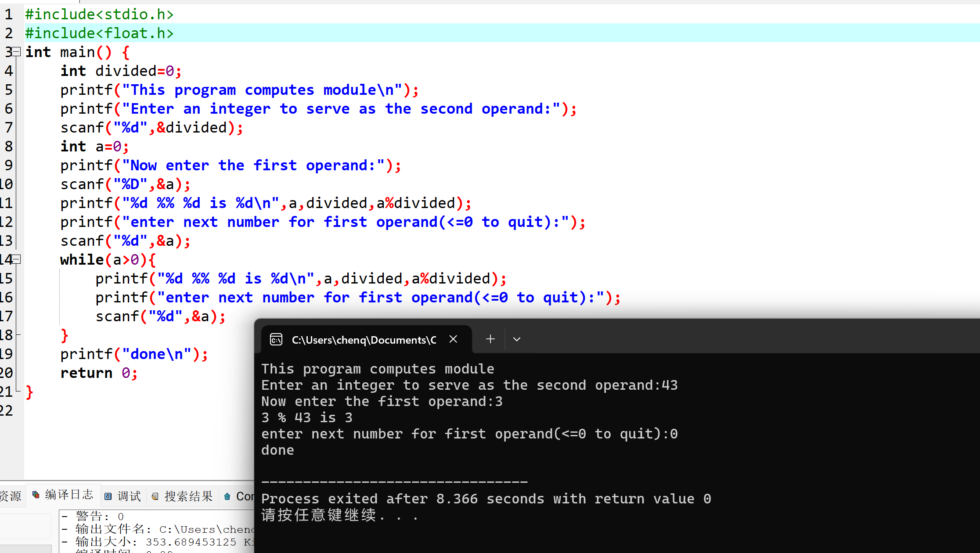This screenshot has height=553, width=980.
Task: Click the terminal close button icon
Action: click(x=454, y=338)
